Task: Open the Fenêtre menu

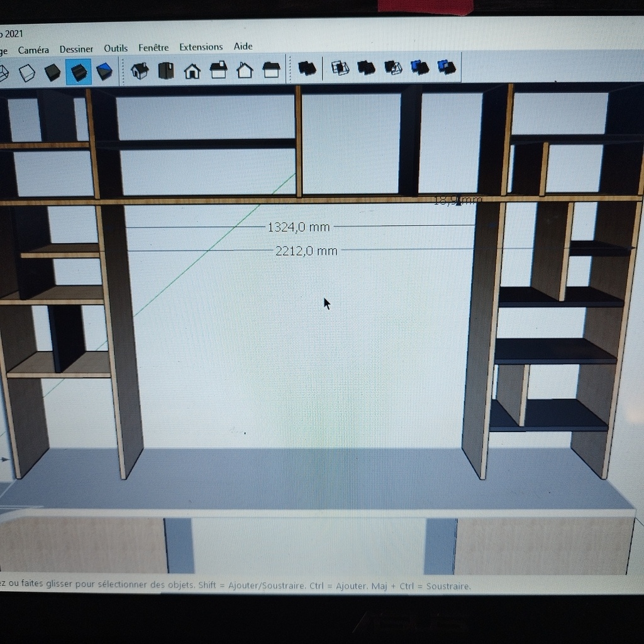Action: pos(153,48)
